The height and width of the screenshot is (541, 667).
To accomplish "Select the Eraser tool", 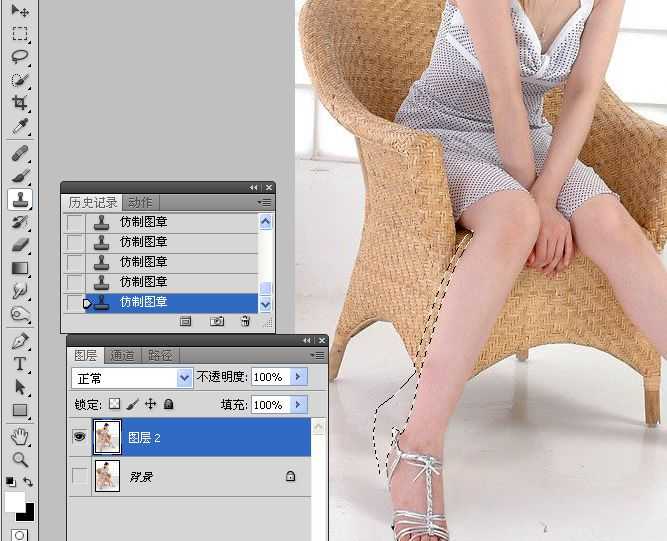I will click(x=20, y=245).
